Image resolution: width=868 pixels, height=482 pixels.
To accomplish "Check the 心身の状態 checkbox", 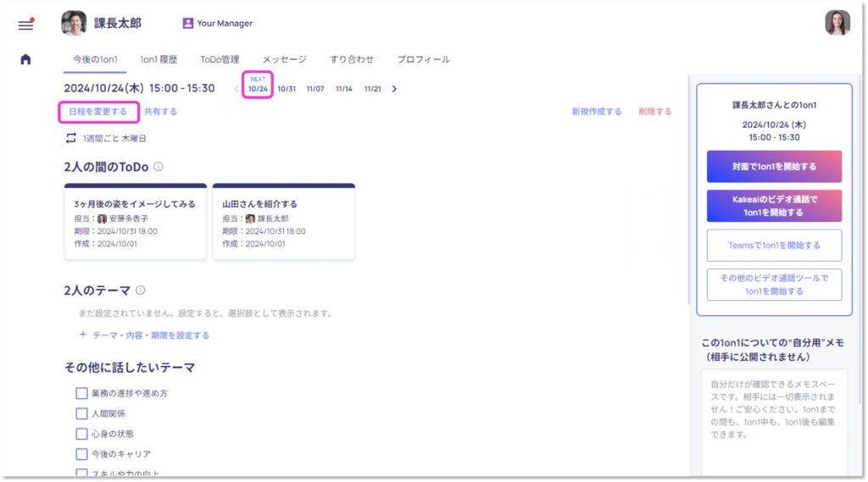I will [x=82, y=434].
